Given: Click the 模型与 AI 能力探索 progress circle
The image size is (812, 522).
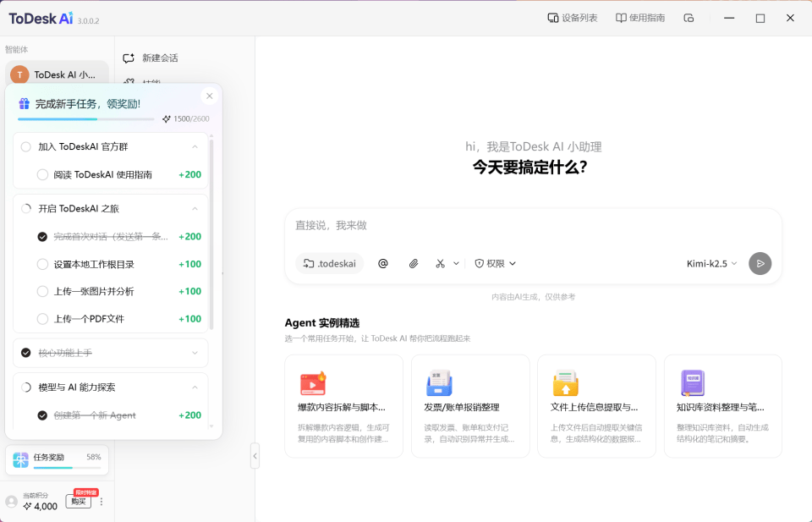Looking at the screenshot, I should (x=25, y=387).
